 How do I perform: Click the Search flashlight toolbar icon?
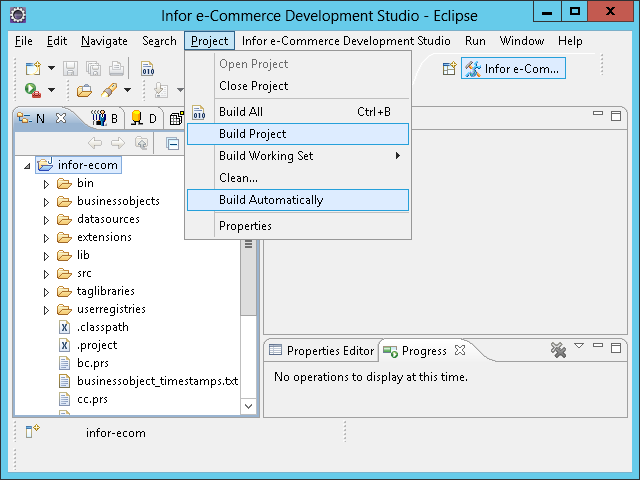click(x=110, y=90)
